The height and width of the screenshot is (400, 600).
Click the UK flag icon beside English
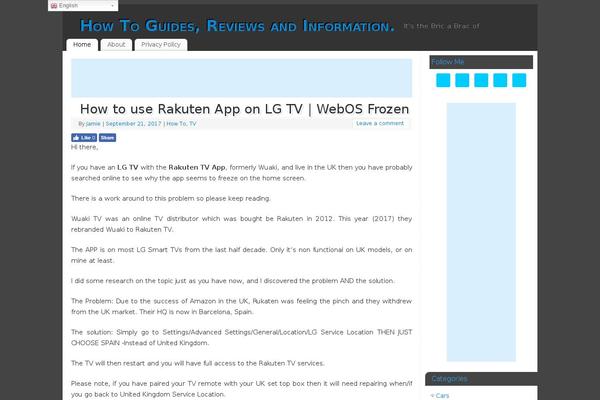[x=54, y=5]
